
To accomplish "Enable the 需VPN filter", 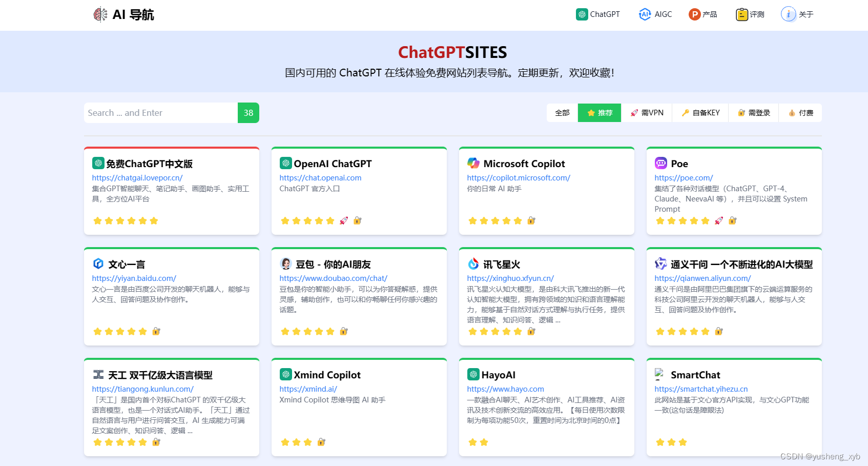I will click(647, 112).
